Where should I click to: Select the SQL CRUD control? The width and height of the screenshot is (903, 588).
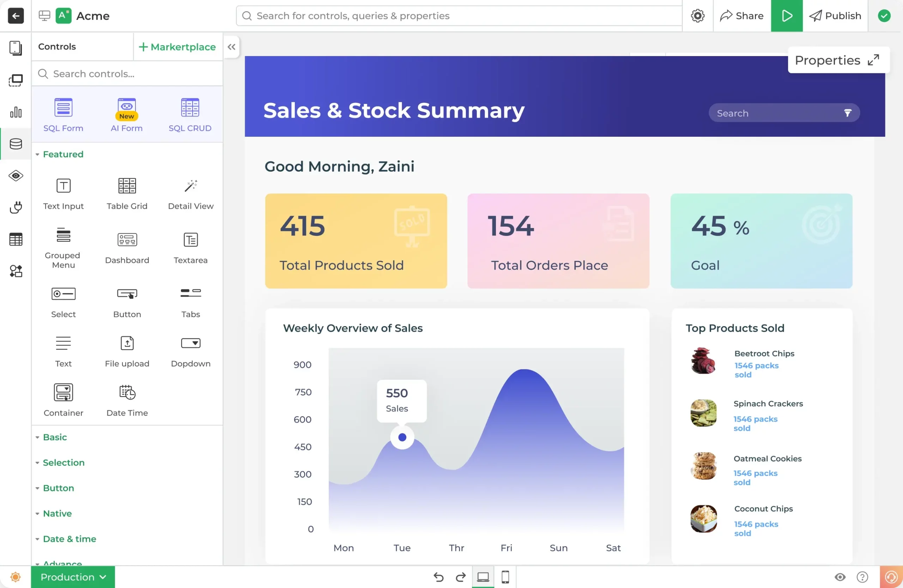[x=190, y=114]
